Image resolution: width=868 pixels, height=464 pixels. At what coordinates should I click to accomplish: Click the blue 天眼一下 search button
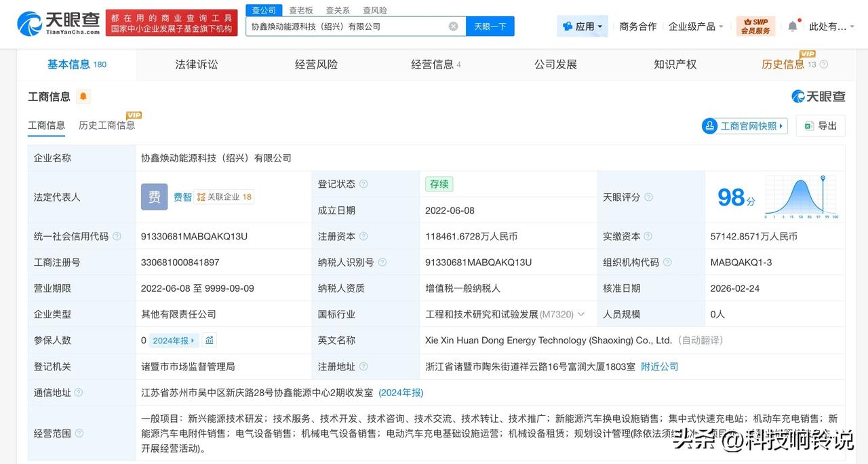pyautogui.click(x=488, y=25)
